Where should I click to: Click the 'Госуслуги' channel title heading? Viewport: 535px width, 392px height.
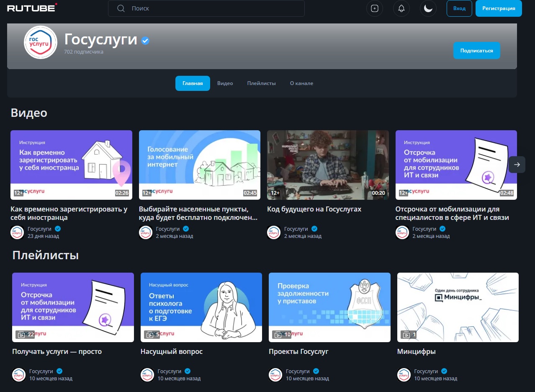click(101, 39)
